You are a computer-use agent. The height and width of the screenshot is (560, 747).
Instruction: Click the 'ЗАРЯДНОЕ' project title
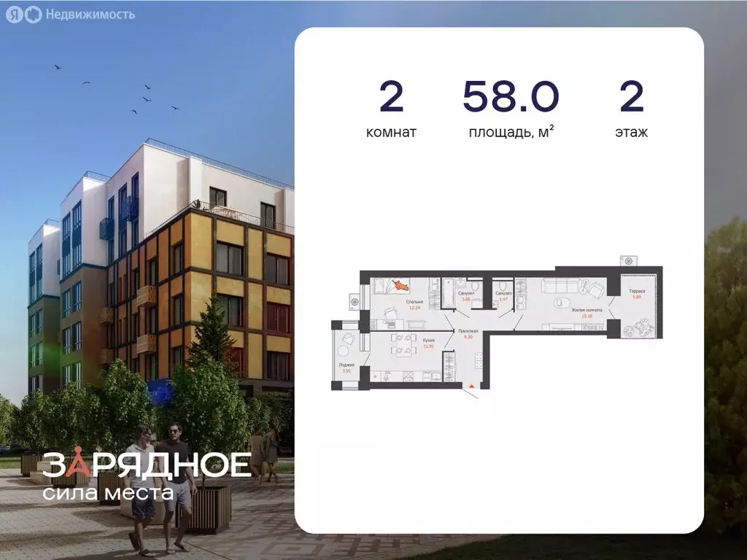click(147, 464)
